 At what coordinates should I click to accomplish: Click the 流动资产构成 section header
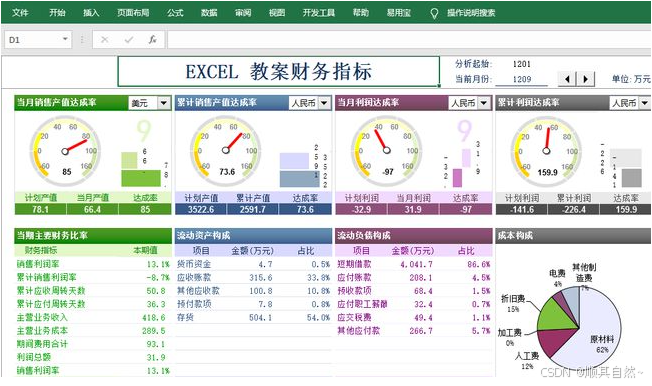pos(254,236)
